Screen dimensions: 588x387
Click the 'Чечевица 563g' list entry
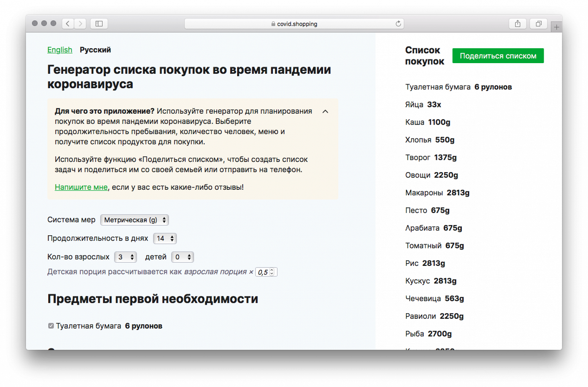pos(434,298)
